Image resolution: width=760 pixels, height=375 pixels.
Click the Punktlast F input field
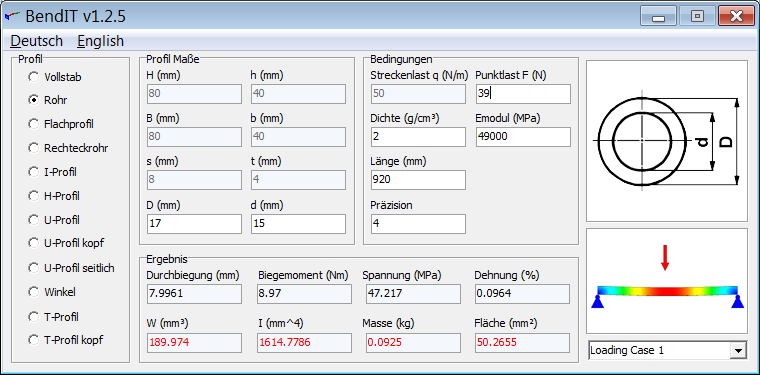[x=523, y=94]
